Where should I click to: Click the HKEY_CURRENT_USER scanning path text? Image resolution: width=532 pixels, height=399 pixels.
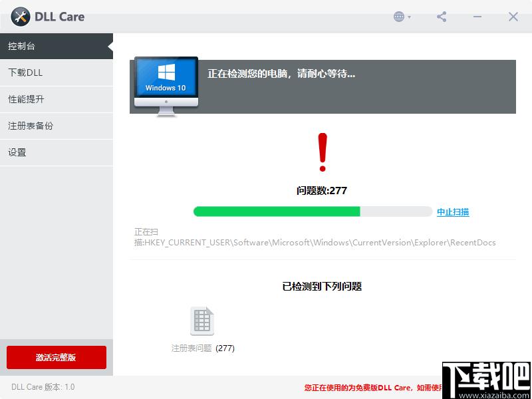click(315, 237)
